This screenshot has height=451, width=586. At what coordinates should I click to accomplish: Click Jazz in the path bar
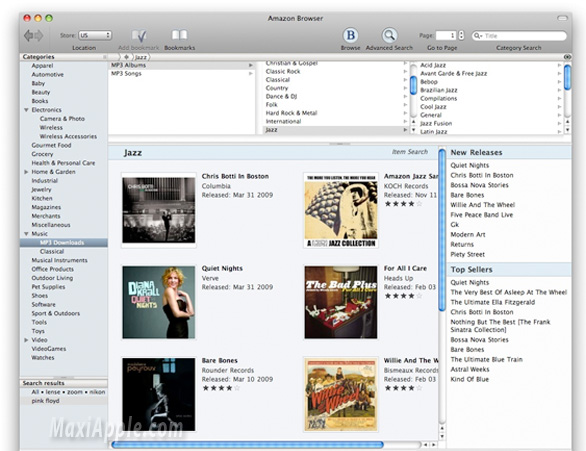(141, 57)
